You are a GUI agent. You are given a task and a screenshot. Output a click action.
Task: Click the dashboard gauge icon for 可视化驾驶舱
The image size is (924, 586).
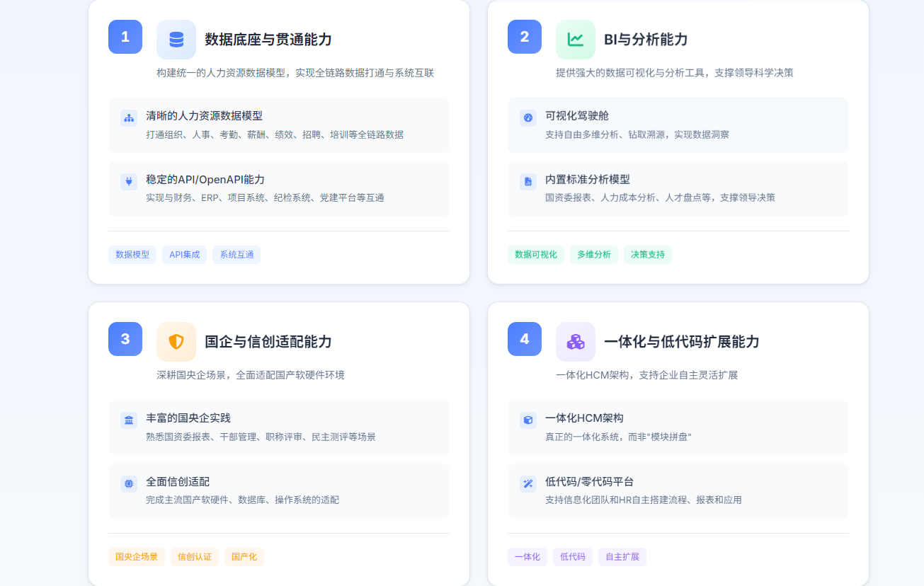528,118
